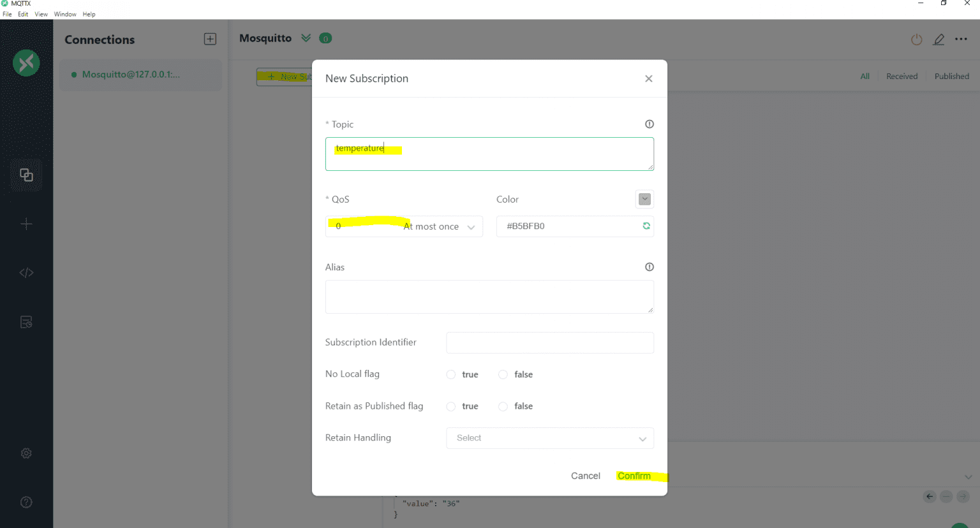
Task: Set No Local flag to false
Action: click(x=503, y=374)
